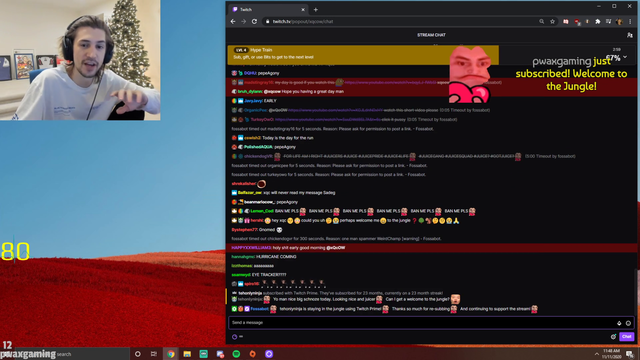Click the webcam video overlay

tap(80, 60)
